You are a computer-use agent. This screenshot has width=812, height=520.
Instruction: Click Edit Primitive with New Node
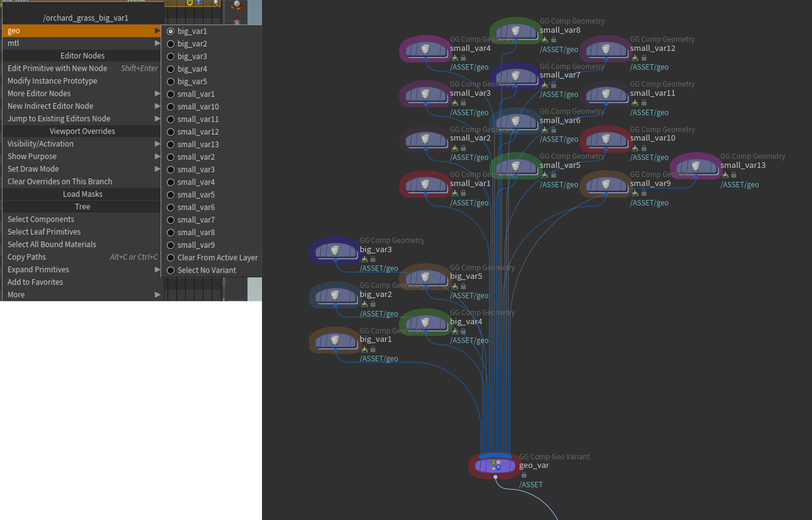[x=57, y=68]
